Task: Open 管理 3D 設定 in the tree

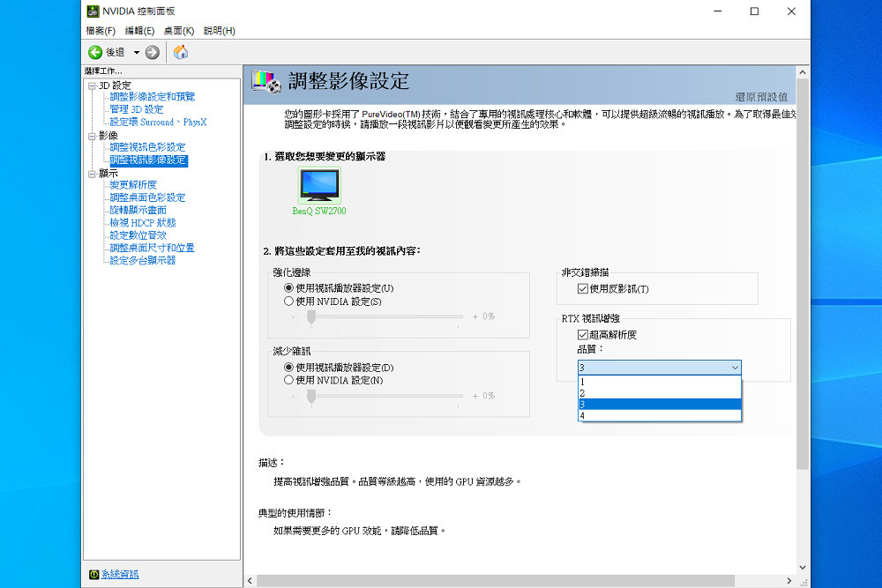Action: [x=136, y=109]
